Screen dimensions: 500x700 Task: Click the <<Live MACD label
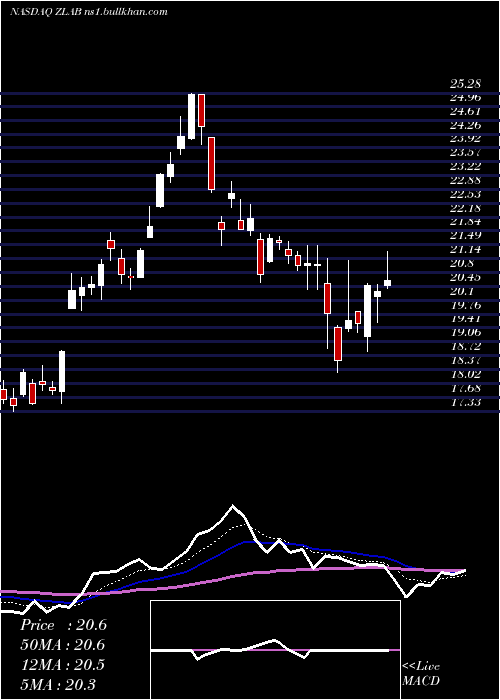click(x=421, y=674)
